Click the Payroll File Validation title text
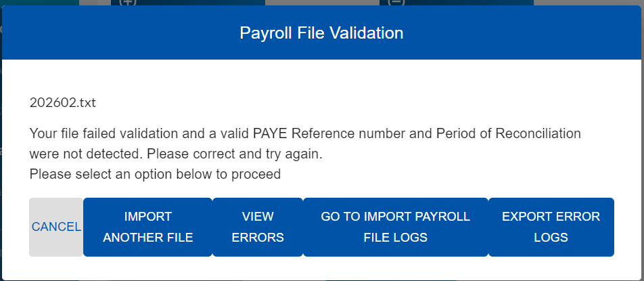644x281 pixels. (x=321, y=33)
